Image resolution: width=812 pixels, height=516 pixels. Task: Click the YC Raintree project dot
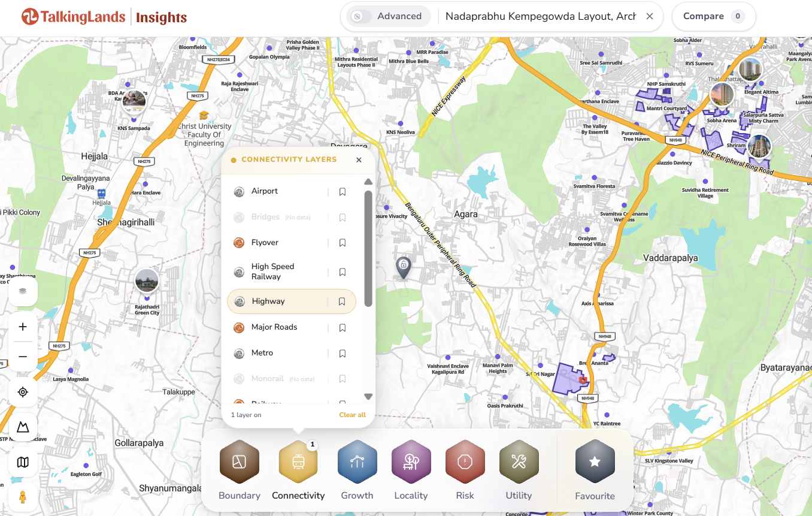click(607, 415)
